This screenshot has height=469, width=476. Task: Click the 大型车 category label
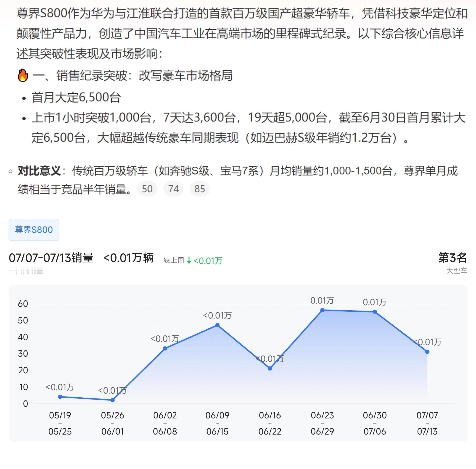pyautogui.click(x=457, y=271)
